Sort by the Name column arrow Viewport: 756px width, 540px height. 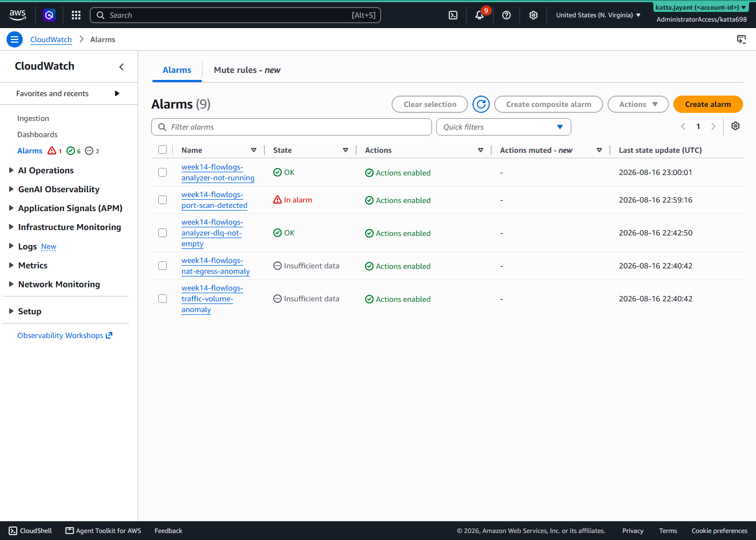[x=254, y=150]
